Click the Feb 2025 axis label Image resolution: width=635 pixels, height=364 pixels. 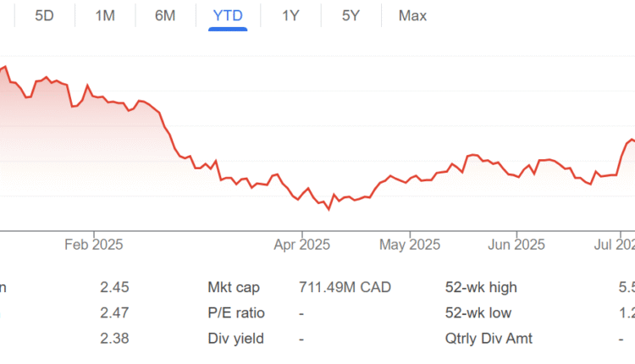coord(94,245)
